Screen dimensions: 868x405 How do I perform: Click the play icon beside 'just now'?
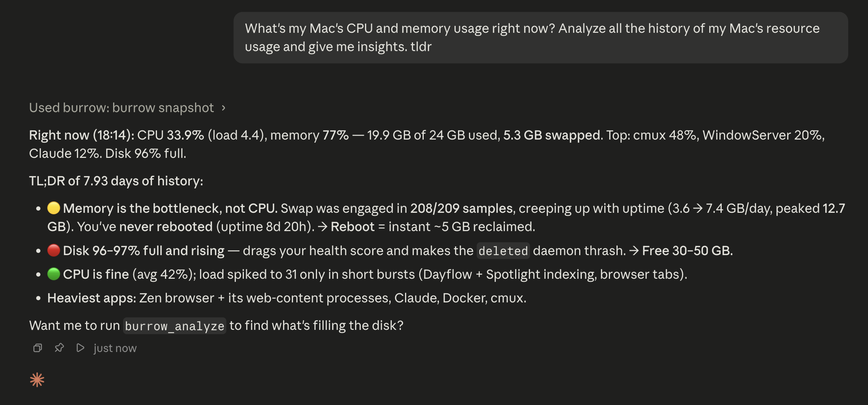tap(80, 348)
